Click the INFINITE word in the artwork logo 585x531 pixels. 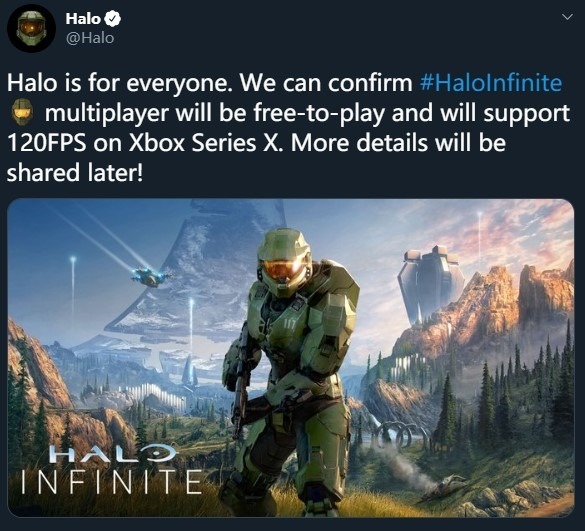[x=111, y=482]
